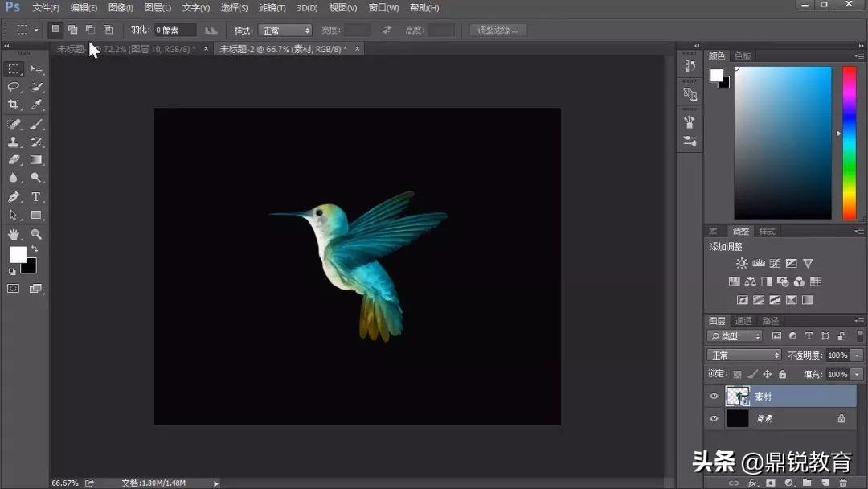Select the Rectangle shape tool

pos(36,215)
